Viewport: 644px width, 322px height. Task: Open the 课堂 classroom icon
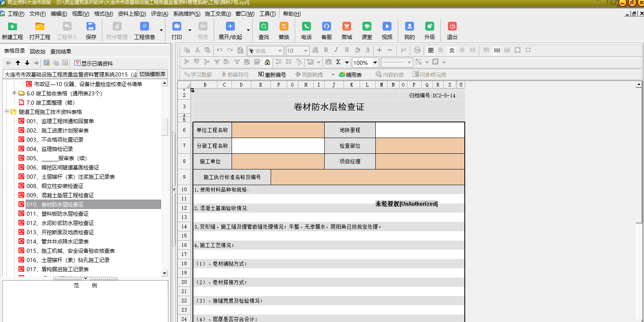point(367,27)
